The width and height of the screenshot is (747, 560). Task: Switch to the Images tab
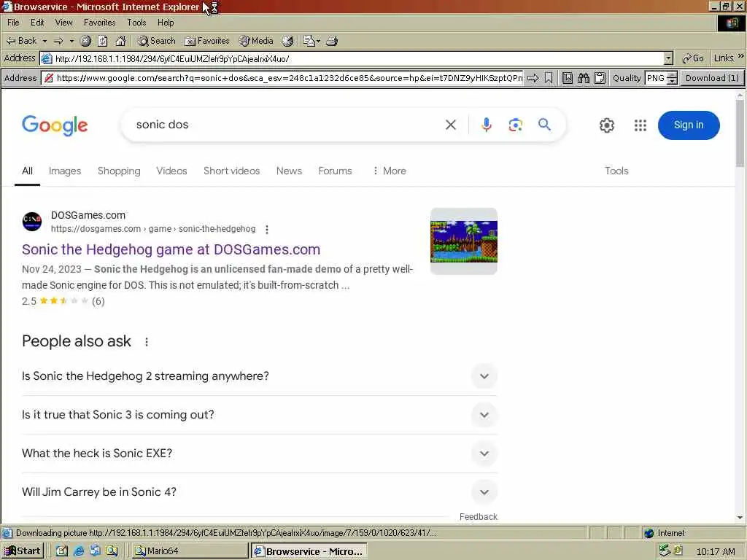pos(65,171)
